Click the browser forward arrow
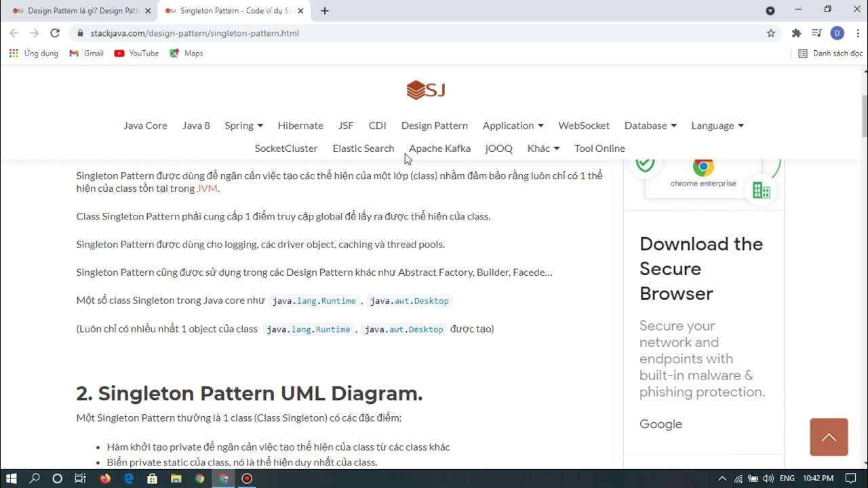This screenshot has width=868, height=488. [x=34, y=33]
